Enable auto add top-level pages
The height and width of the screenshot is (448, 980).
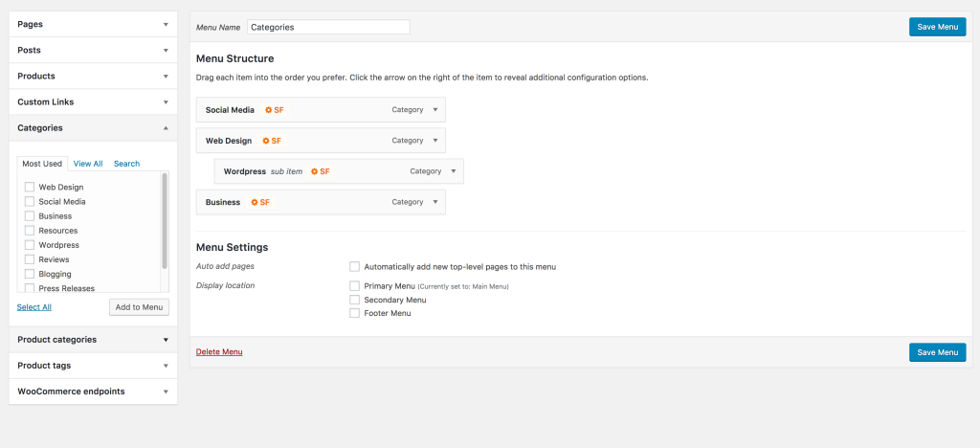coord(354,267)
